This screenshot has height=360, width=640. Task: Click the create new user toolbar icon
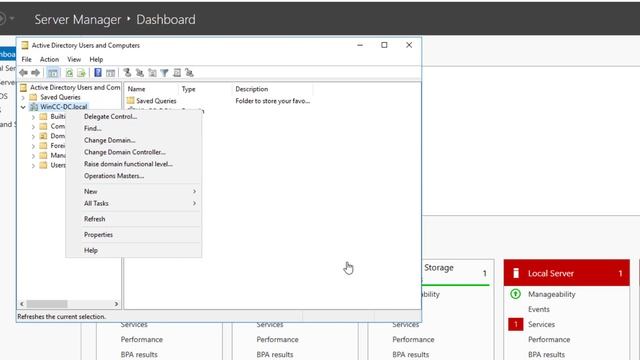tap(127, 73)
